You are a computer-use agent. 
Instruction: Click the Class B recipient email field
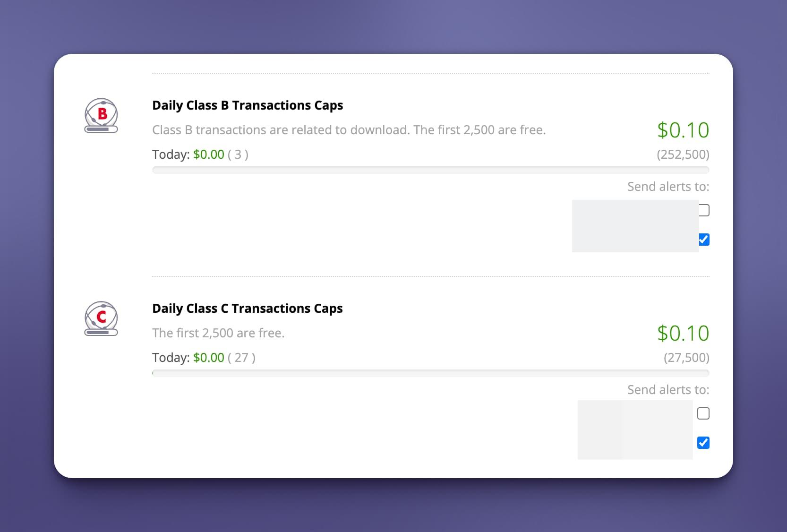coord(635,226)
